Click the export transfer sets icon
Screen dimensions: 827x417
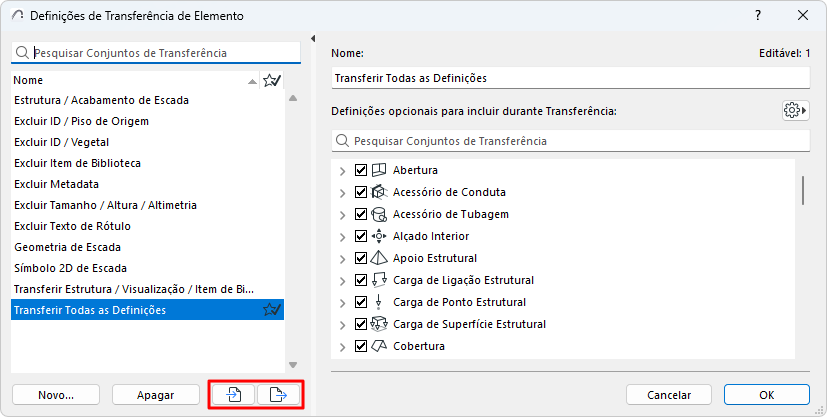click(279, 395)
